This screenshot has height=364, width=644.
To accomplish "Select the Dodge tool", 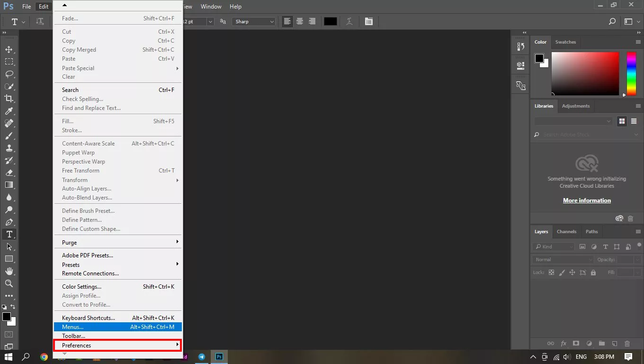I will click(9, 209).
